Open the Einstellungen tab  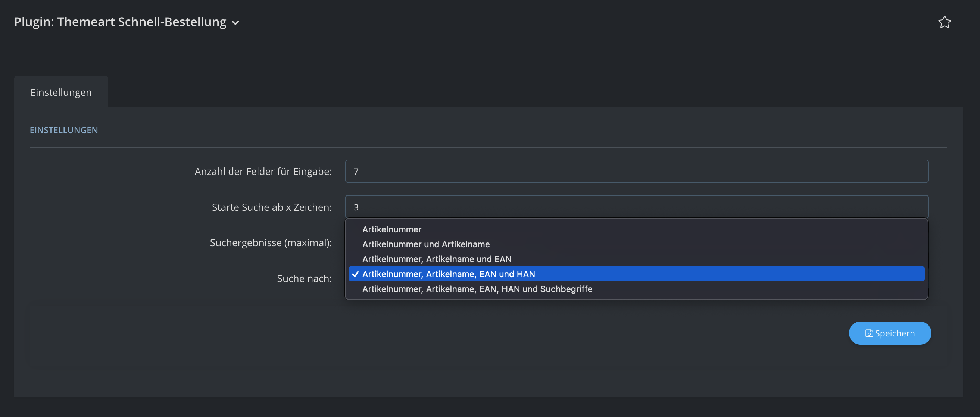tap(61, 92)
